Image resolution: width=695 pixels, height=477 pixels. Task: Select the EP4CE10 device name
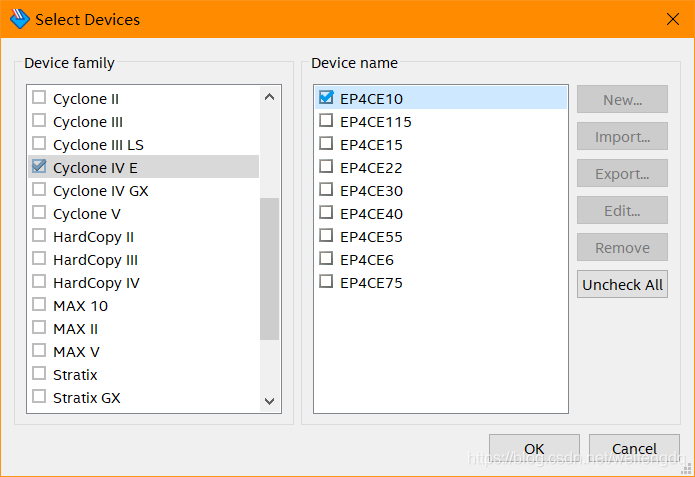click(371, 99)
